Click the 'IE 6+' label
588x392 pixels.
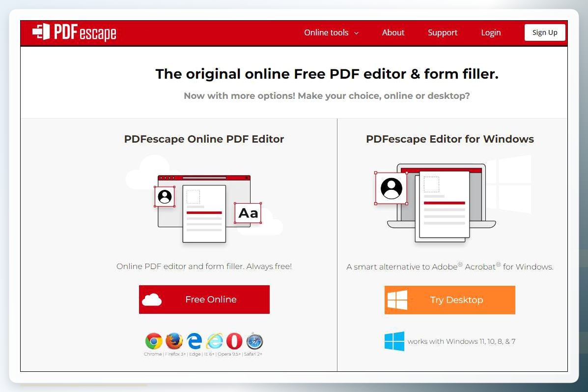coord(209,354)
